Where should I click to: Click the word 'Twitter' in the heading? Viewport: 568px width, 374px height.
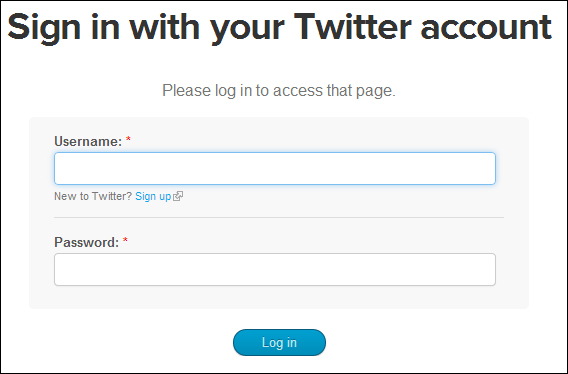tap(352, 26)
